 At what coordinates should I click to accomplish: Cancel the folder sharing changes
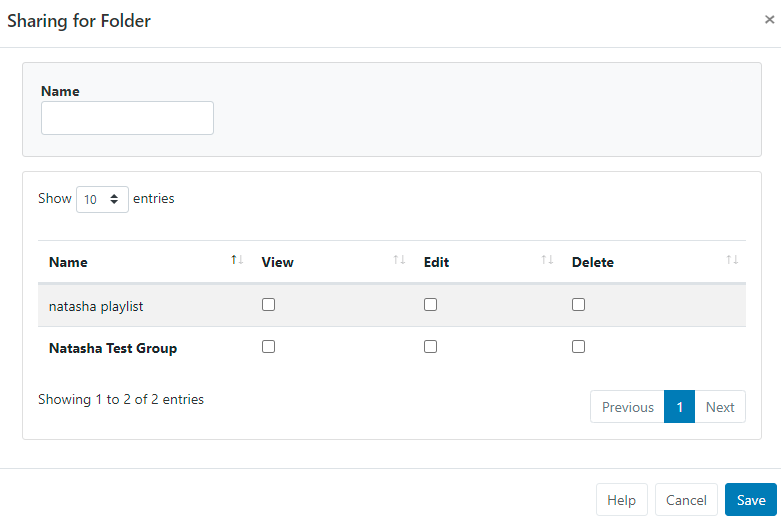click(x=686, y=500)
